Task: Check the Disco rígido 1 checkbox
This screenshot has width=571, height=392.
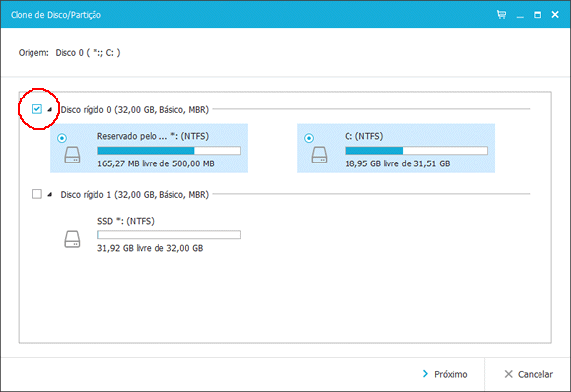Action: tap(37, 194)
